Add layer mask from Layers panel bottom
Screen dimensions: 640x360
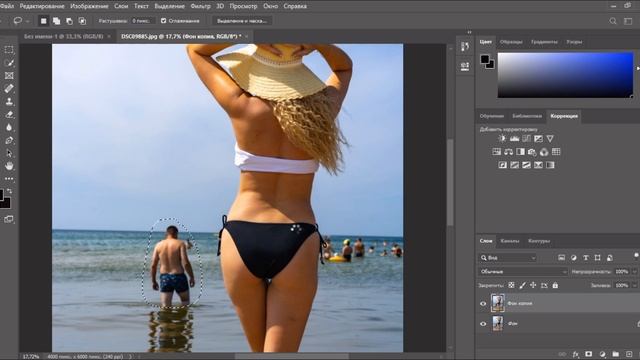pyautogui.click(x=589, y=354)
